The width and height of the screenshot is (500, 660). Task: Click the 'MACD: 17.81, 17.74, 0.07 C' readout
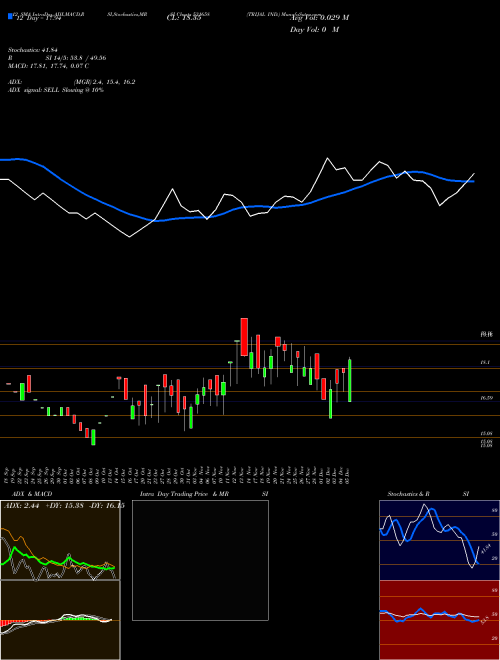coord(48,66)
